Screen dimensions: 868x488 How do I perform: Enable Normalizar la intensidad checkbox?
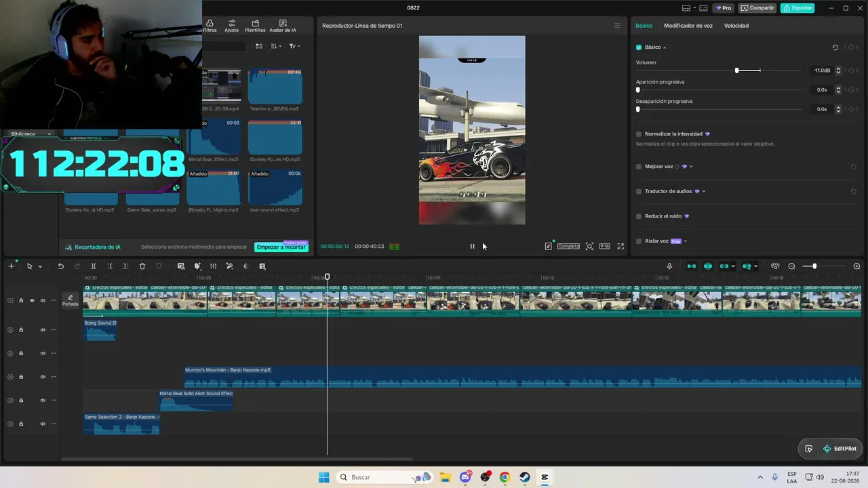click(639, 134)
